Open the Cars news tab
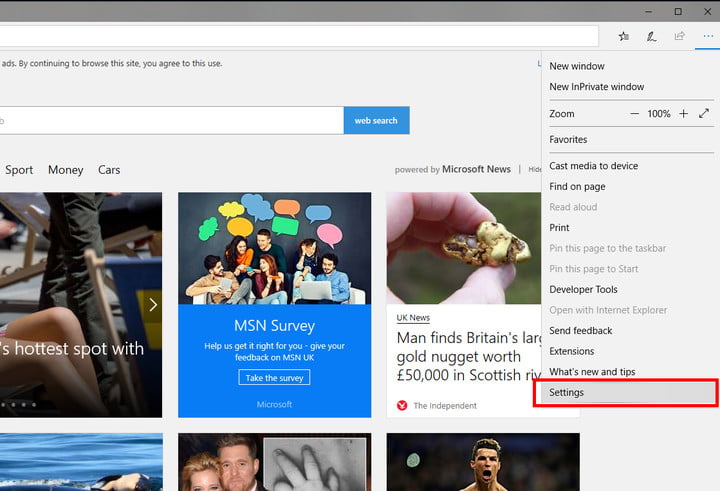 pyautogui.click(x=109, y=170)
